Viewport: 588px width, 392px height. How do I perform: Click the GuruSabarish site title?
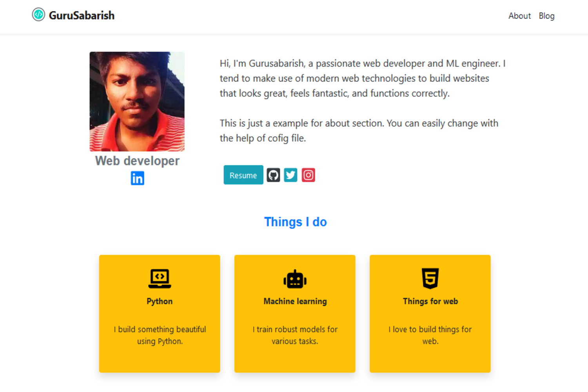pos(82,15)
